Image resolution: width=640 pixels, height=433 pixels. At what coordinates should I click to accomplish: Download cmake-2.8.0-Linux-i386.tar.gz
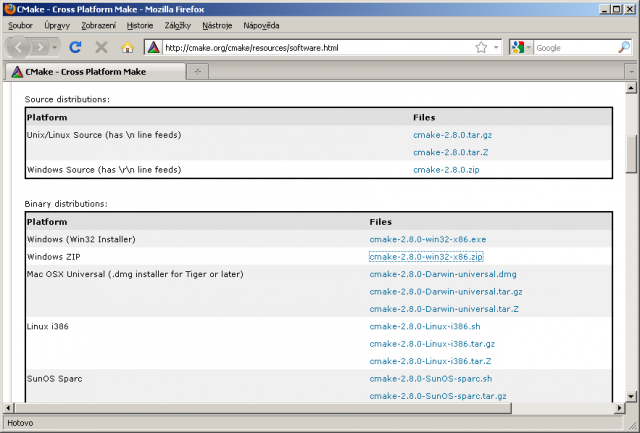coord(432,344)
